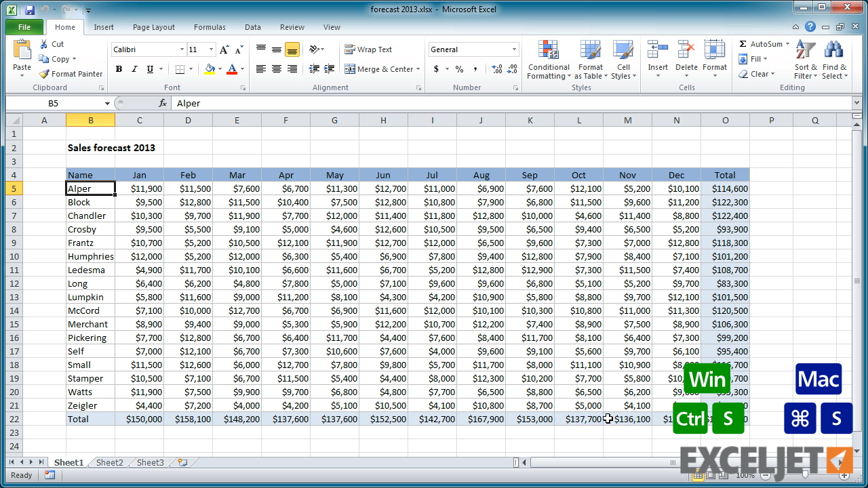This screenshot has width=868, height=488.
Task: Select Middle Align icon
Action: 277,49
